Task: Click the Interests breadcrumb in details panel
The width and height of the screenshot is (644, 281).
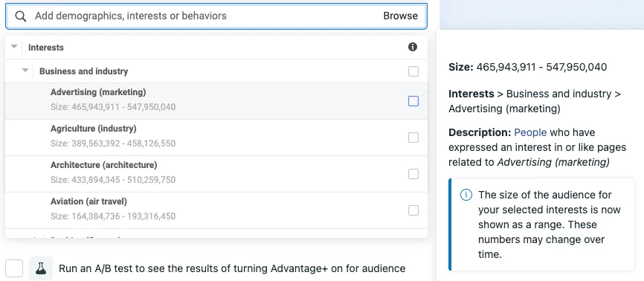Action: coord(471,94)
